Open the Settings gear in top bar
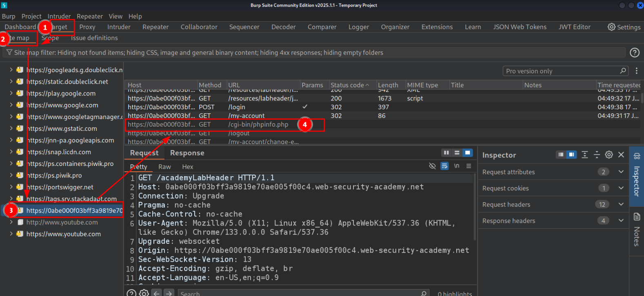Screen dimensions: 644x296 pos(611,27)
